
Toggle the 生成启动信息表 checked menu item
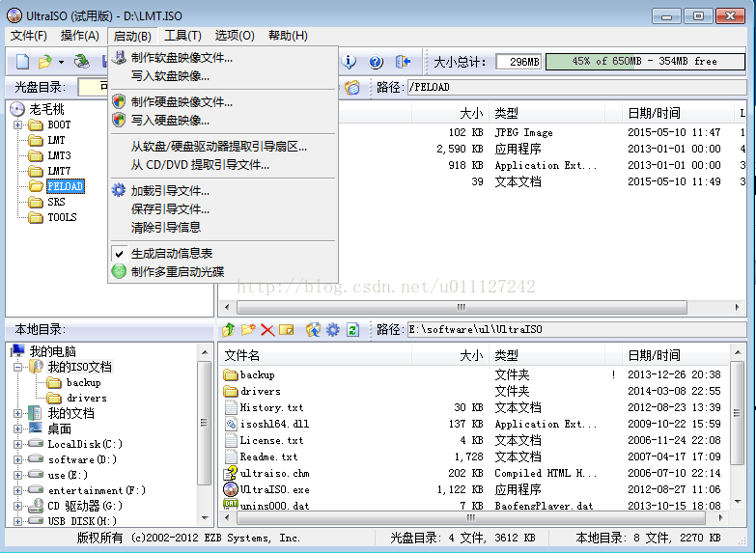[x=172, y=253]
